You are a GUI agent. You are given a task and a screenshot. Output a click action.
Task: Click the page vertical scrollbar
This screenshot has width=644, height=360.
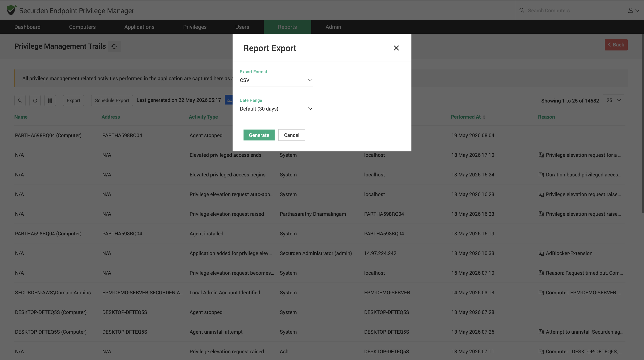[x=642, y=123]
